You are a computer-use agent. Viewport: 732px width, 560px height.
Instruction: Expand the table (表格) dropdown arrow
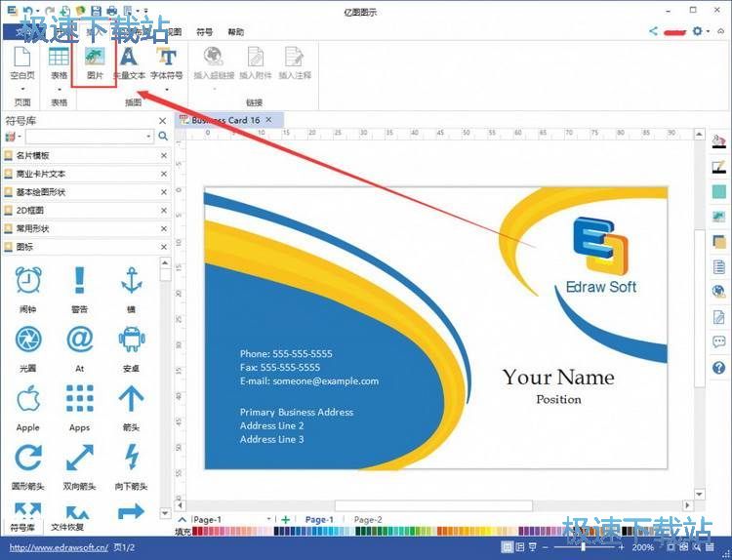59,88
